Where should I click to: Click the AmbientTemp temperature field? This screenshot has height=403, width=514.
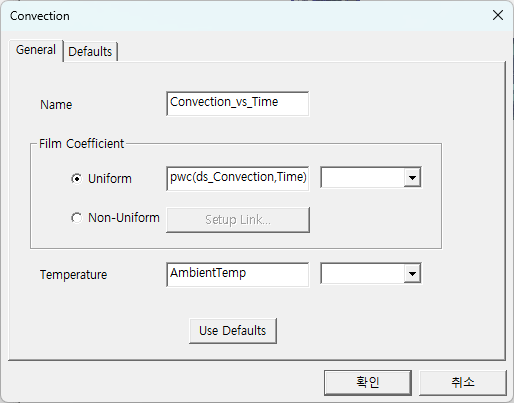click(x=238, y=275)
